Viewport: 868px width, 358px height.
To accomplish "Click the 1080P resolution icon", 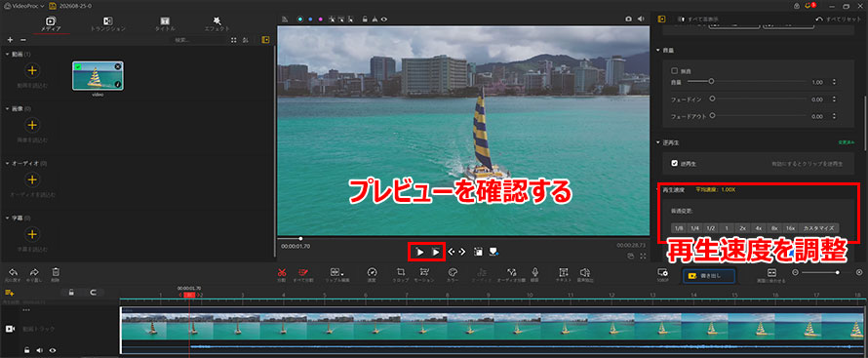I will click(x=662, y=272).
